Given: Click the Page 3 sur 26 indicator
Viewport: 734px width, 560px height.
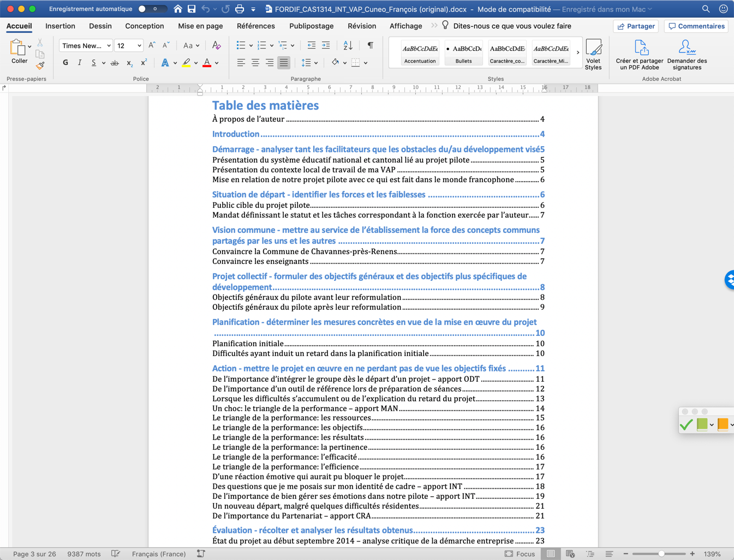Looking at the screenshot, I should point(34,553).
